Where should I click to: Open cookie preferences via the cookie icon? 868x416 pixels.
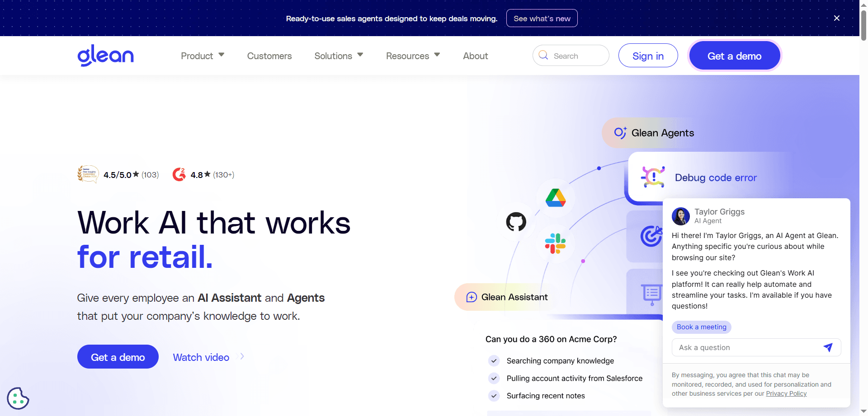pos(18,398)
